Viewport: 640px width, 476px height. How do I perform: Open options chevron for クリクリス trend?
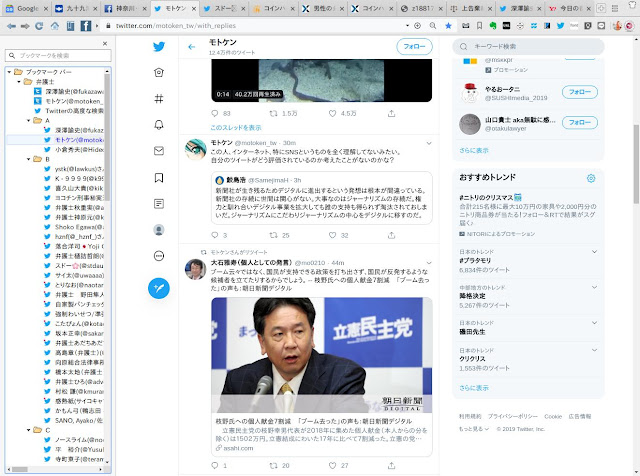coord(594,350)
